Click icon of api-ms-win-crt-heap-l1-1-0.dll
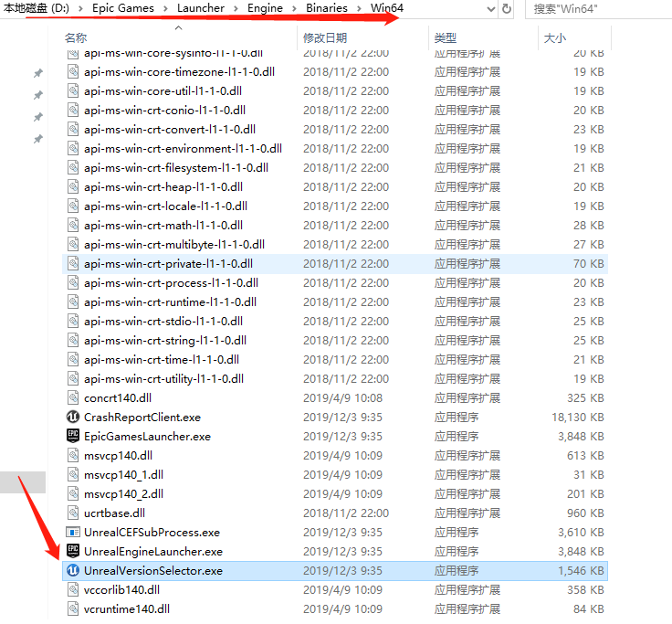Image resolution: width=672 pixels, height=624 pixels. [x=73, y=187]
